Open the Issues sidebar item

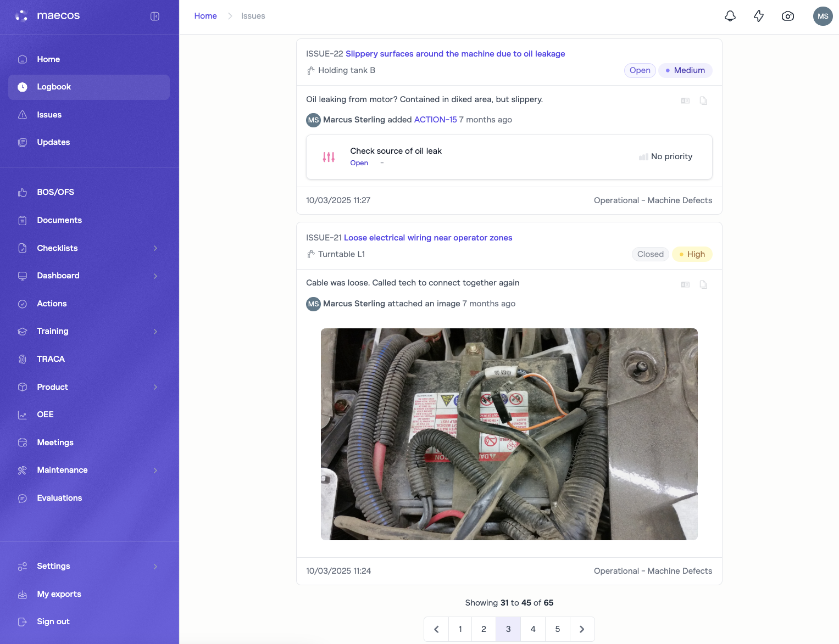coord(49,115)
